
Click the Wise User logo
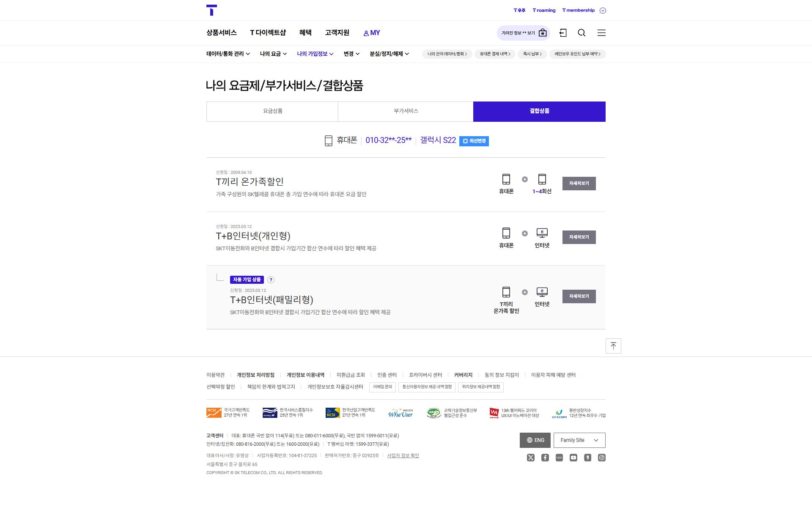coord(401,413)
